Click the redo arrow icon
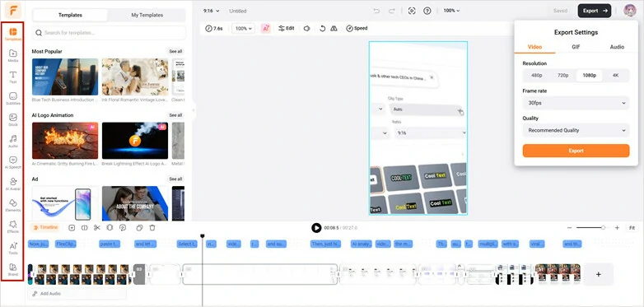Image resolution: width=644 pixels, height=307 pixels. click(x=392, y=11)
